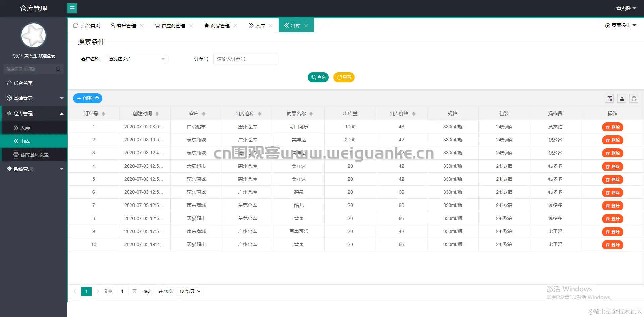Click the 创建订单 button

[x=88, y=98]
